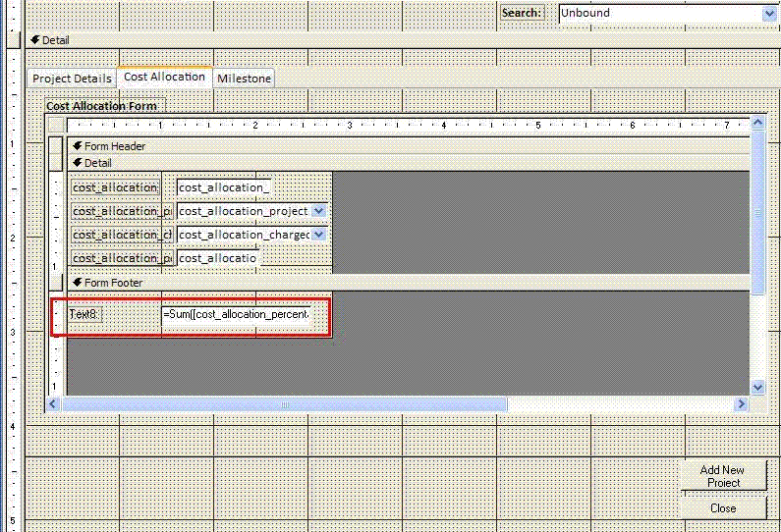Click subform vertical scrollbar down arrow
Viewport: 781px width, 532px height.
(x=757, y=387)
